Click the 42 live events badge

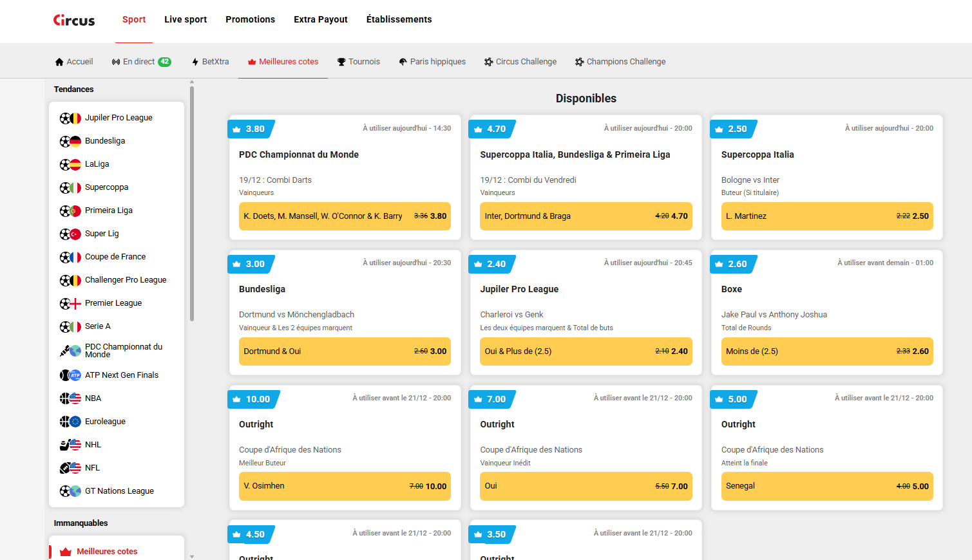coord(165,62)
